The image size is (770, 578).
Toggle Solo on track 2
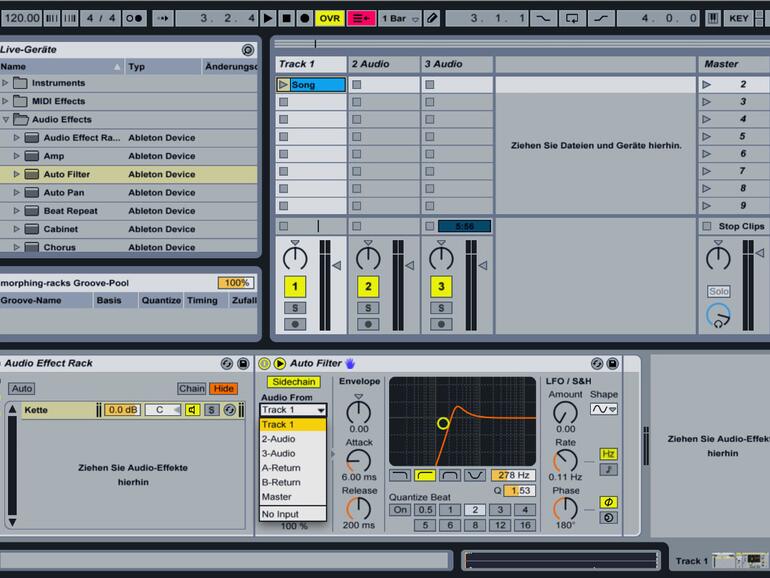click(x=368, y=308)
